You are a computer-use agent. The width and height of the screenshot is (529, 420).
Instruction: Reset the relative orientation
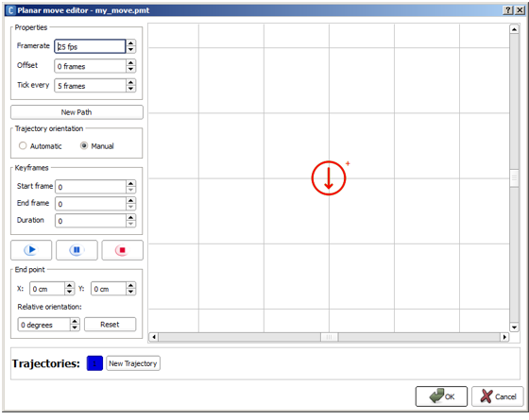coord(110,325)
